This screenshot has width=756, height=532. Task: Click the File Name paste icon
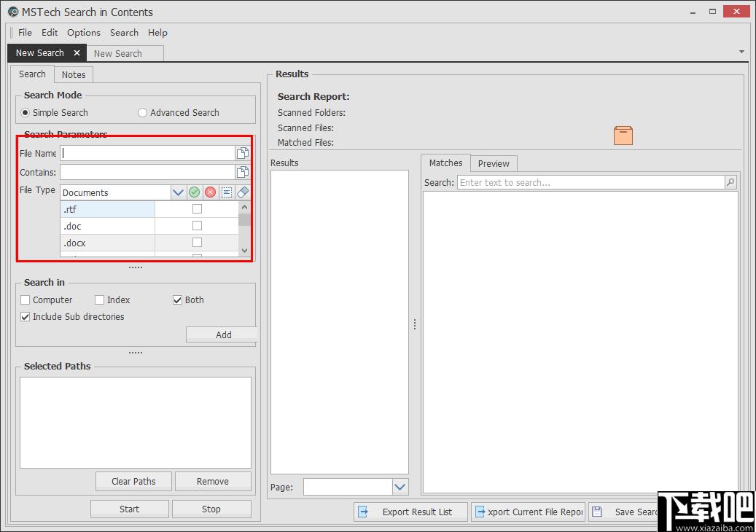tap(243, 153)
